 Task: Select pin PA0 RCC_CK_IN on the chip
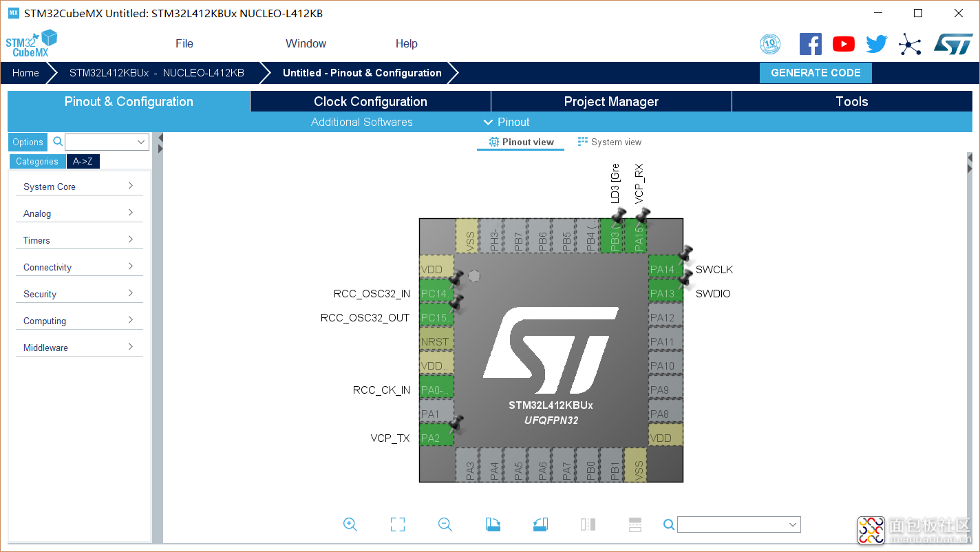click(437, 387)
